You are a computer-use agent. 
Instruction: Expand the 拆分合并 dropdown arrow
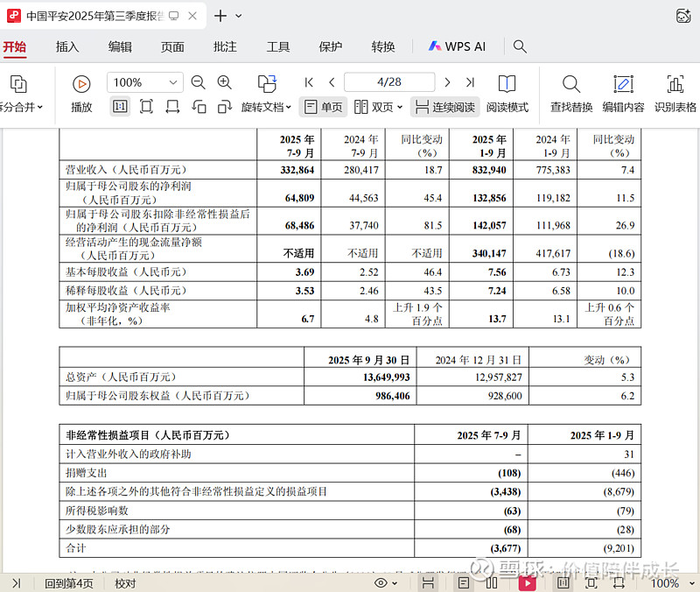pos(40,107)
